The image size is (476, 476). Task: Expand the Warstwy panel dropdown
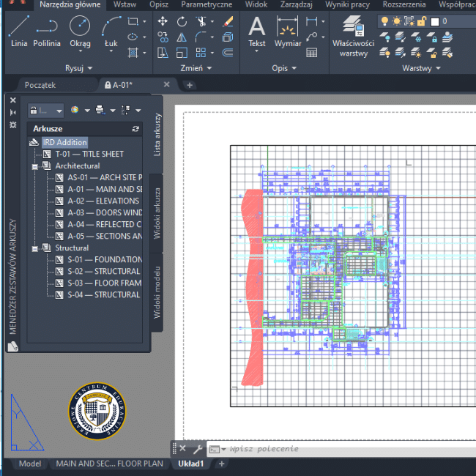tap(421, 68)
